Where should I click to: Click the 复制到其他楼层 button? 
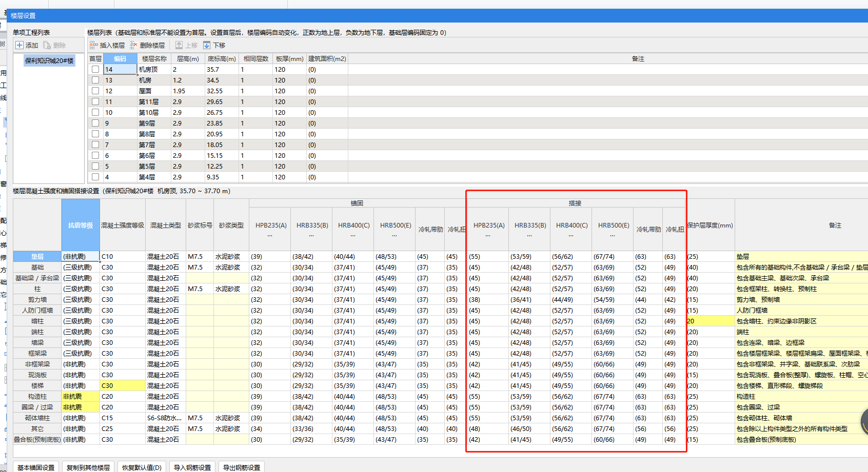click(88, 467)
